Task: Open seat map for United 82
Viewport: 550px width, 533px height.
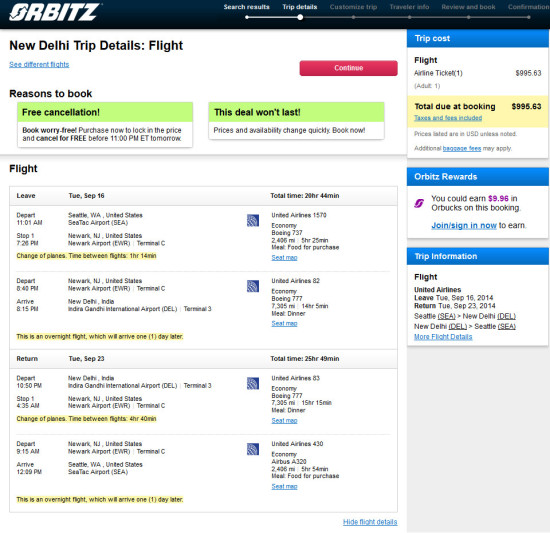Action: [284, 323]
